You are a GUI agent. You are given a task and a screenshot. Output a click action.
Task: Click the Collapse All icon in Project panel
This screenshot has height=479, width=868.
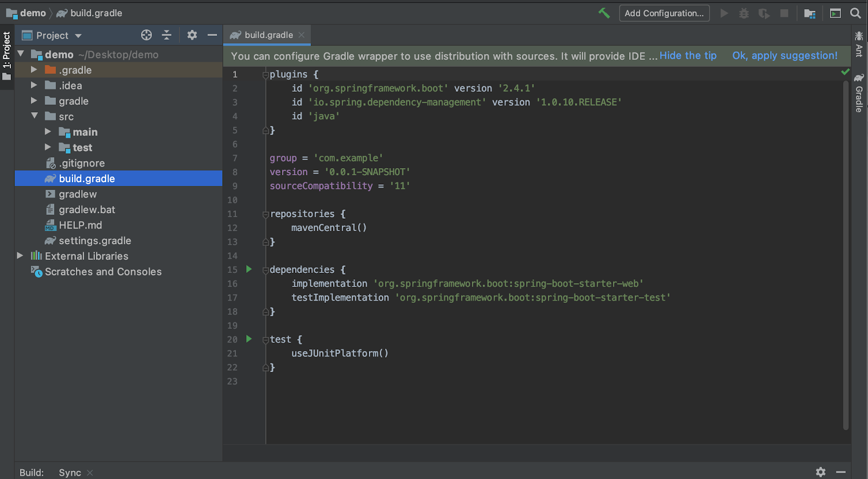tap(167, 35)
